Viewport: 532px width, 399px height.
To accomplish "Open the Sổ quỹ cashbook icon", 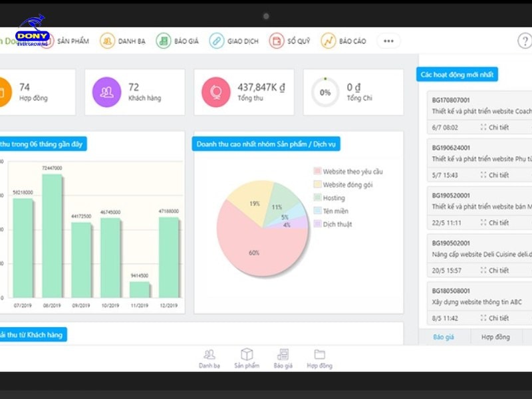I will point(277,41).
